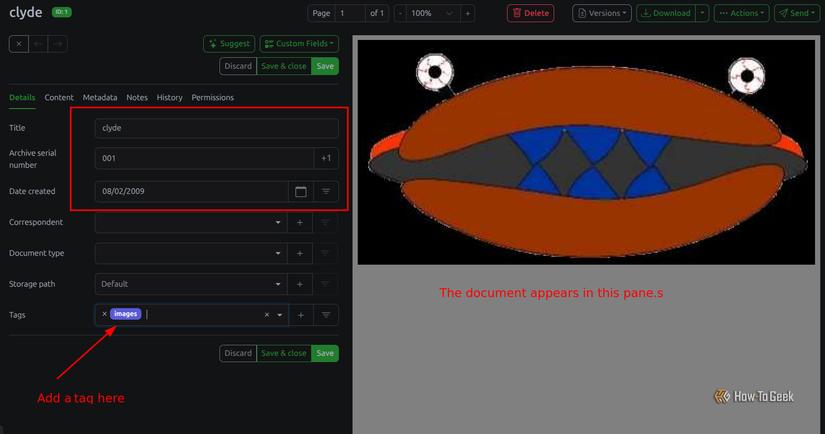Click the top Discard button

[x=238, y=66]
